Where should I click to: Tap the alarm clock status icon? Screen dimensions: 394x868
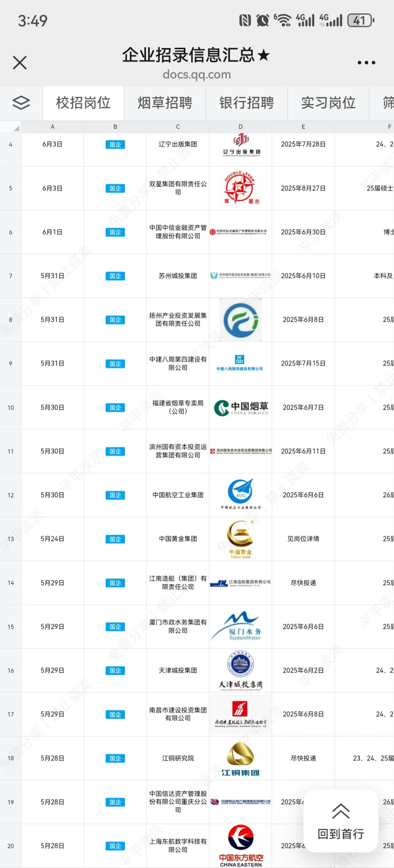pos(263,20)
